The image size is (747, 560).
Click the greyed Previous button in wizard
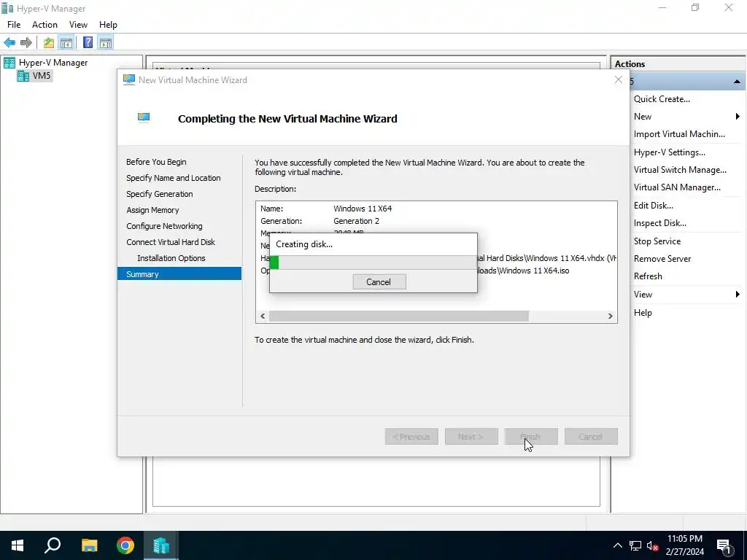coord(411,437)
